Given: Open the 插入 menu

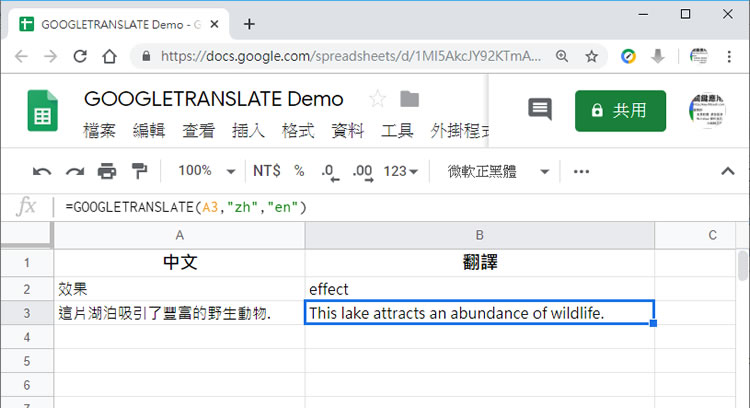Looking at the screenshot, I should pyautogui.click(x=248, y=131).
